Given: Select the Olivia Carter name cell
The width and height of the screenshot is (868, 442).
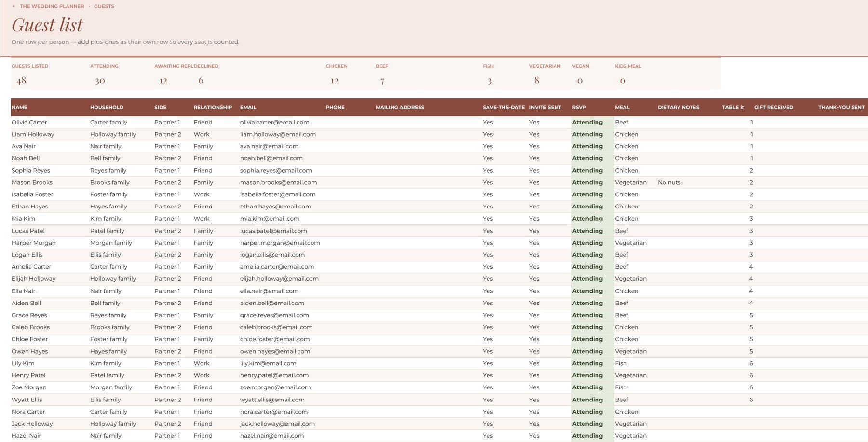Looking at the screenshot, I should [x=29, y=122].
